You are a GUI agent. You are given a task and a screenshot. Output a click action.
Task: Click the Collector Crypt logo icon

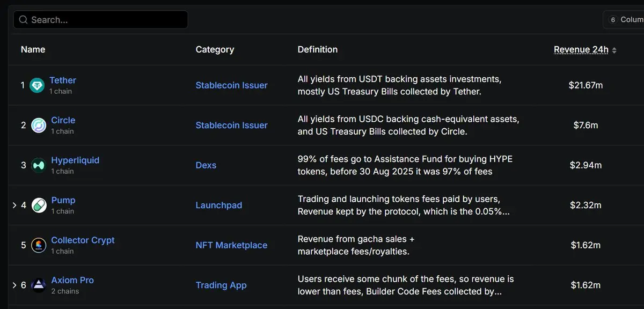[x=39, y=245]
